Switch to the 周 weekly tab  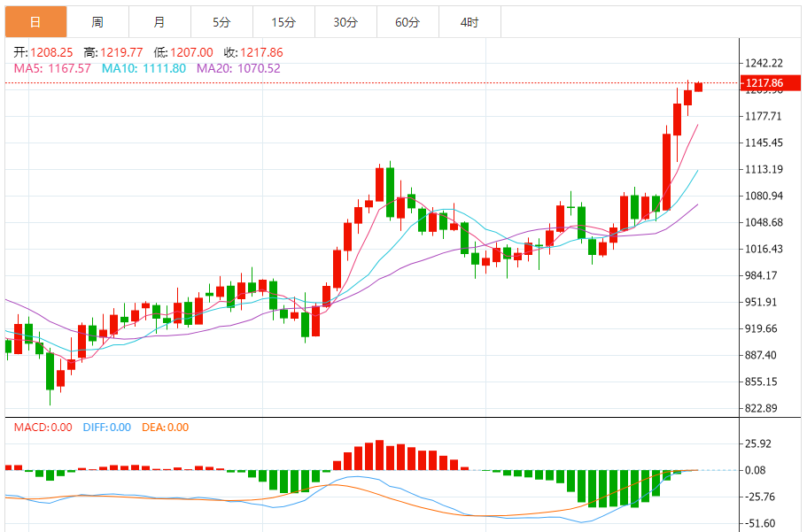[97, 22]
